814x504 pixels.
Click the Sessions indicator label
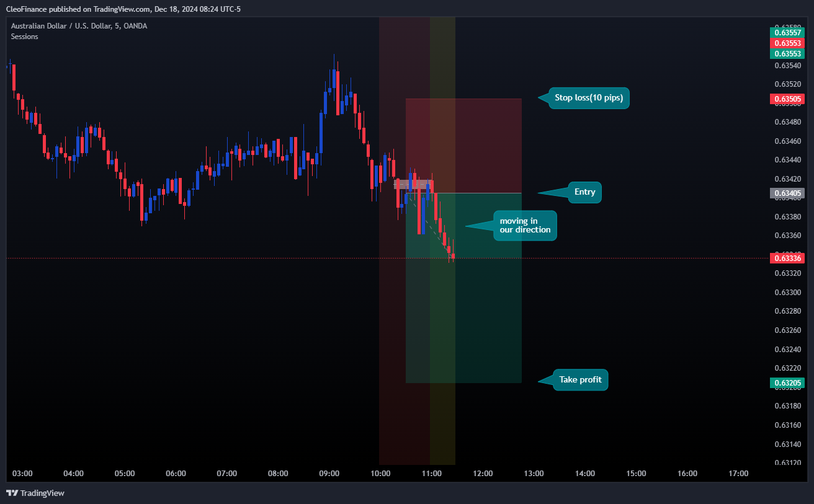pos(24,37)
